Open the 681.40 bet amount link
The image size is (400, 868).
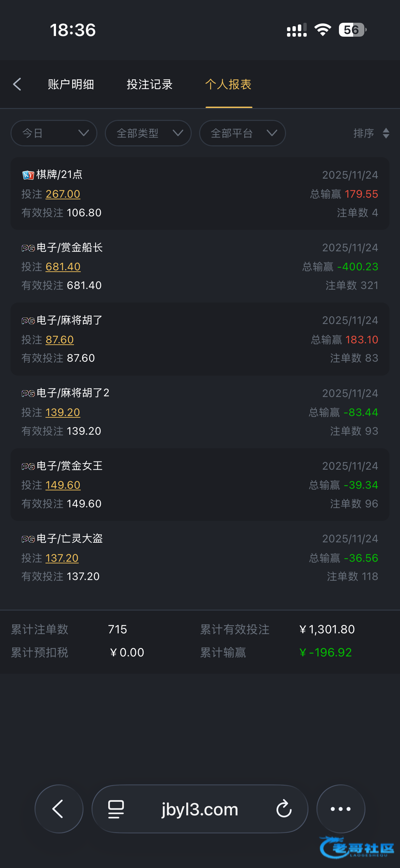63,267
